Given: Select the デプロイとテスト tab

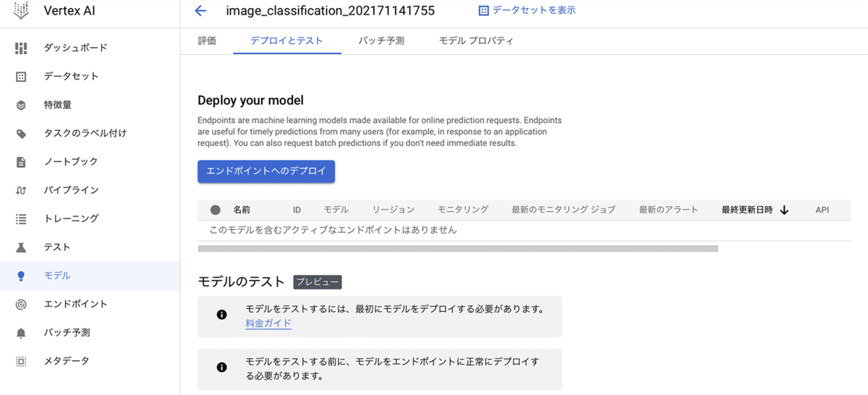Looking at the screenshot, I should pyautogui.click(x=286, y=41).
